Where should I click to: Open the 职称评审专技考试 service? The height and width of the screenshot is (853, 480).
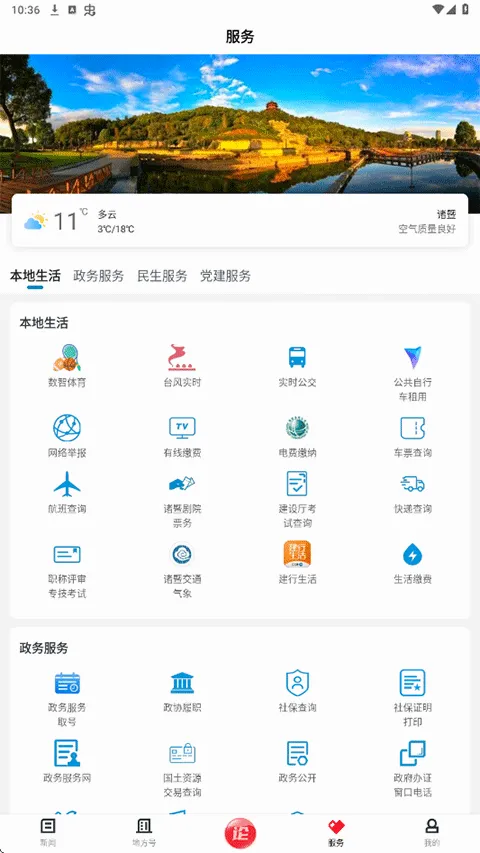click(x=67, y=570)
